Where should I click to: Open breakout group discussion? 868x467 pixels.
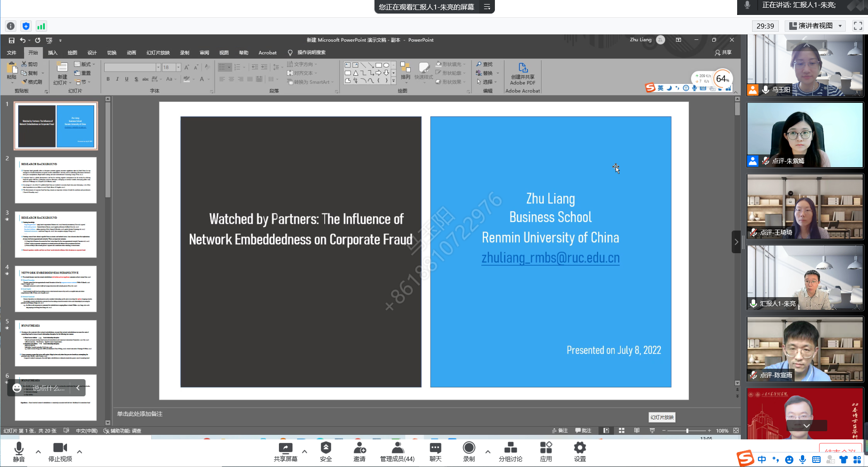click(x=510, y=451)
